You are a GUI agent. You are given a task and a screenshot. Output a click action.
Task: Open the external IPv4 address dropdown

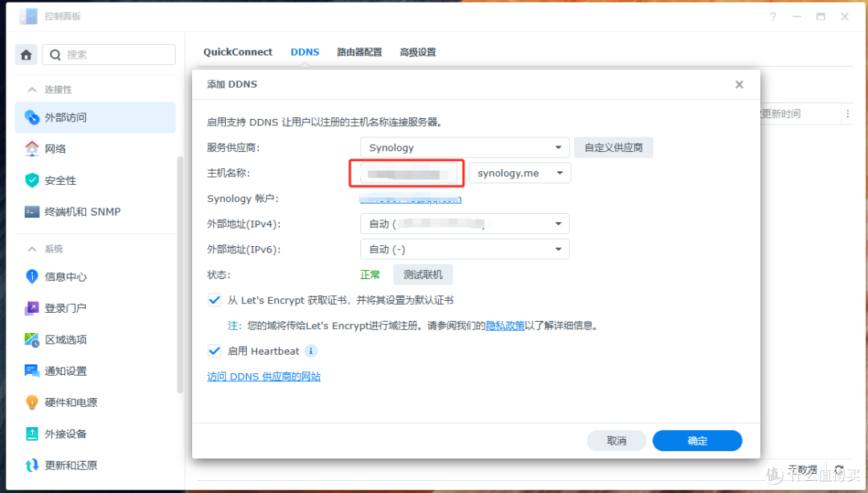pos(465,224)
